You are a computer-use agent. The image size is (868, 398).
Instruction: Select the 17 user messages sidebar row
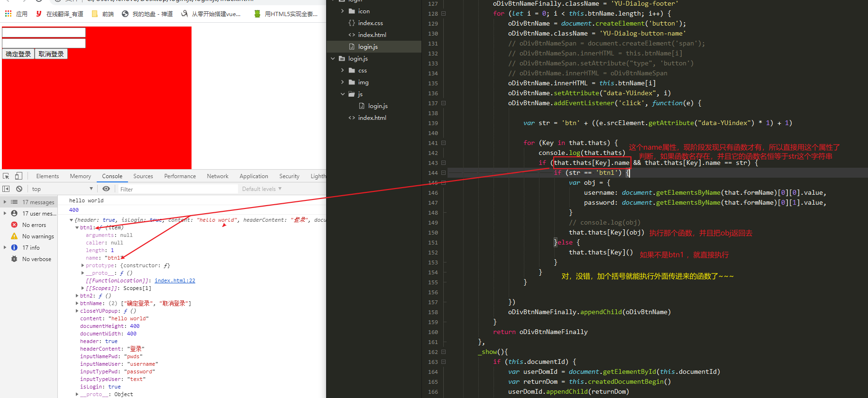(x=29, y=214)
